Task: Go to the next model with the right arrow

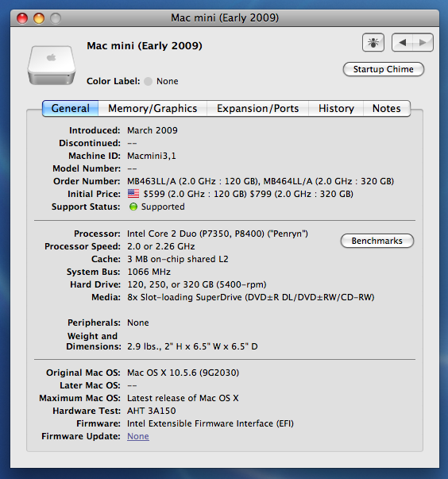Action: click(x=423, y=42)
